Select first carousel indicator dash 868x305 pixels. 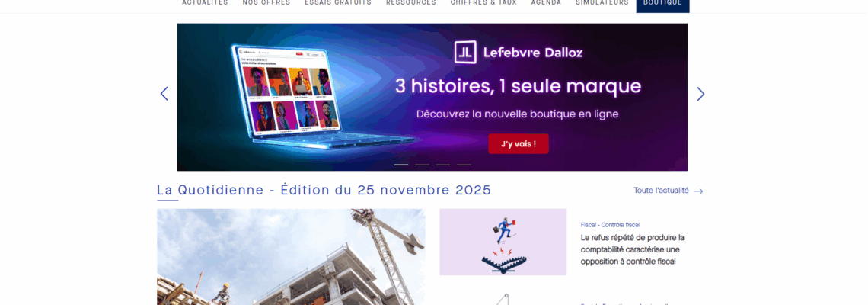click(400, 165)
